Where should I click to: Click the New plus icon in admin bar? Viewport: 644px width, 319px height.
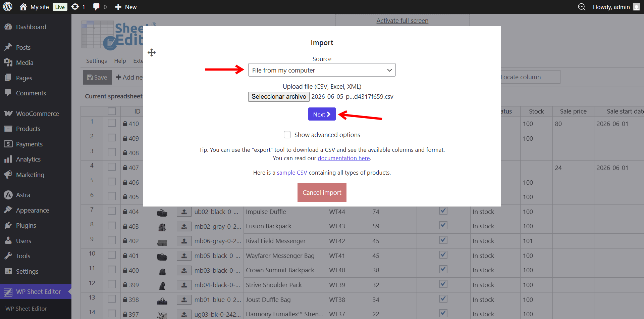[x=118, y=7]
